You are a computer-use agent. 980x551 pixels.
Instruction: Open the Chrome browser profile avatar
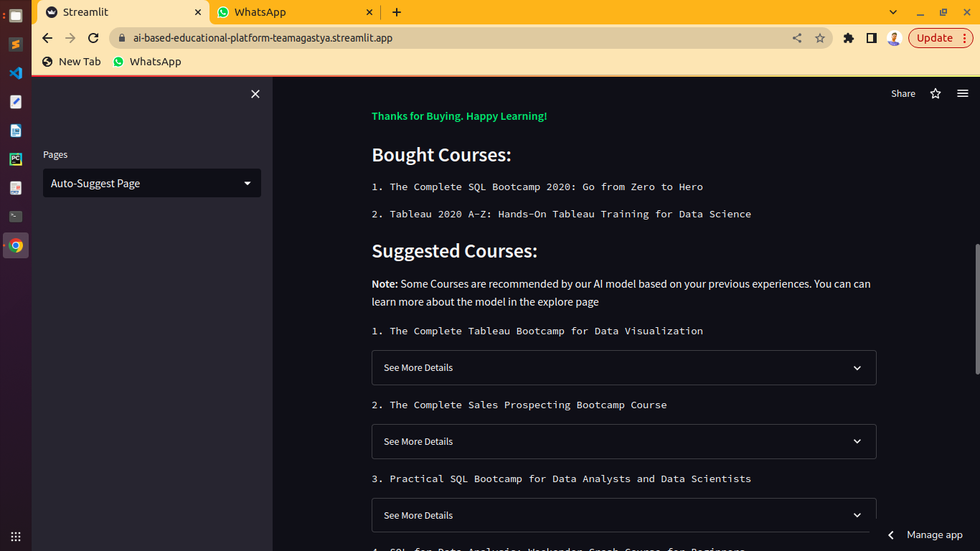[x=894, y=37]
